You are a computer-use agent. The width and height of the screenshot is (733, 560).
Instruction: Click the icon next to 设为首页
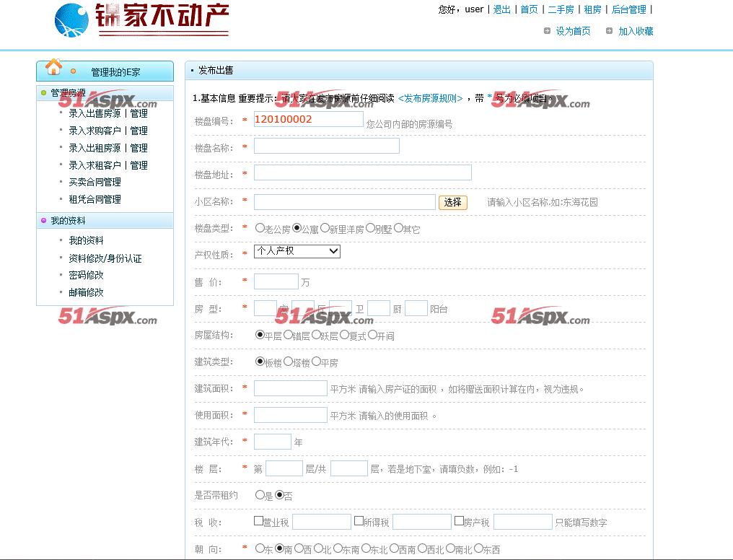[x=548, y=31]
